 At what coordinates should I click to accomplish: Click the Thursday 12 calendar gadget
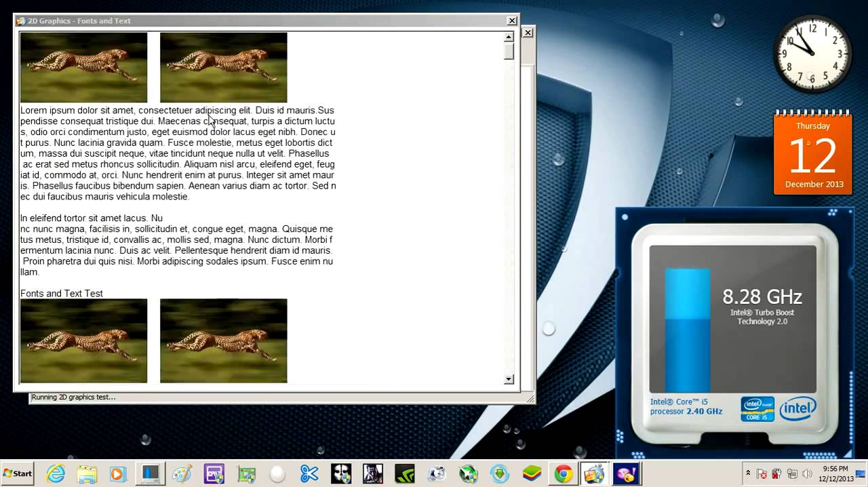point(813,152)
